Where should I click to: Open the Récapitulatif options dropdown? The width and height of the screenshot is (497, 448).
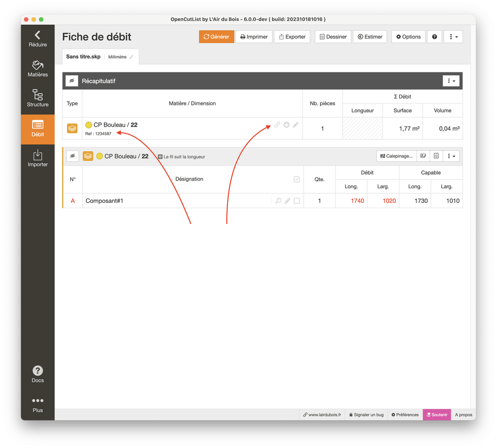coord(451,81)
